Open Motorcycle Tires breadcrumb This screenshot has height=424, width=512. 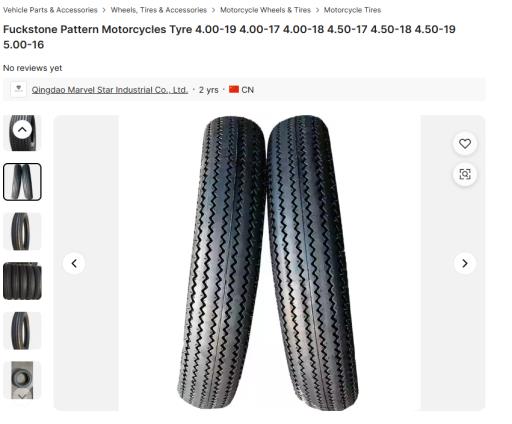(x=352, y=10)
